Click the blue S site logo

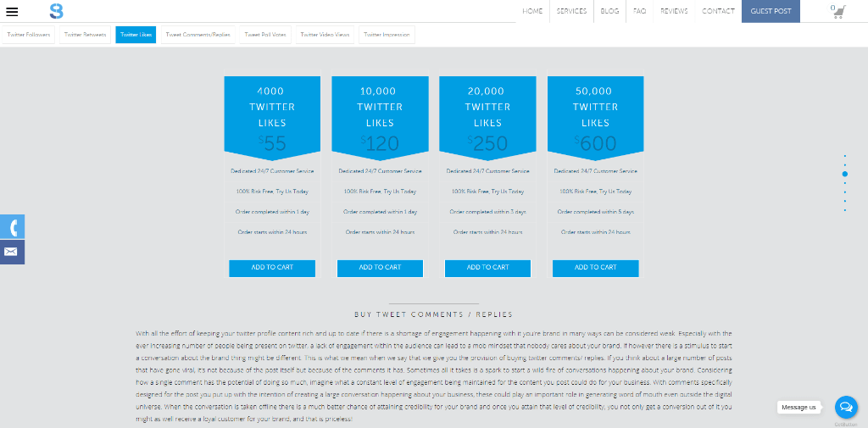(56, 11)
